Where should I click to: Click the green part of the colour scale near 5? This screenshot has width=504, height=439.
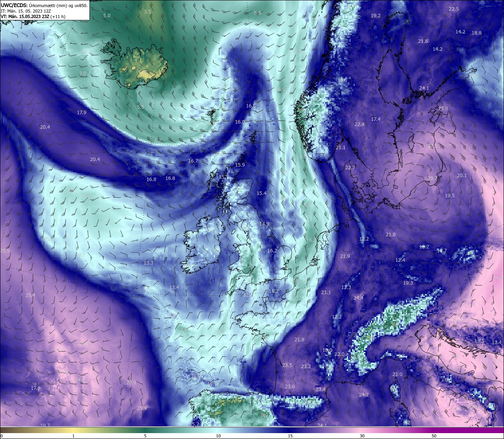click(x=145, y=430)
